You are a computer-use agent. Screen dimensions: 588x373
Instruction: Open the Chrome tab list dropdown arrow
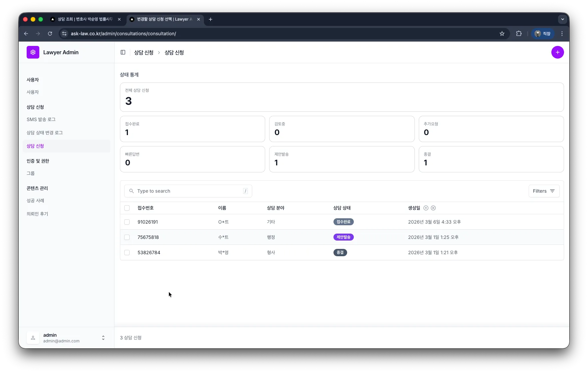coord(562,19)
